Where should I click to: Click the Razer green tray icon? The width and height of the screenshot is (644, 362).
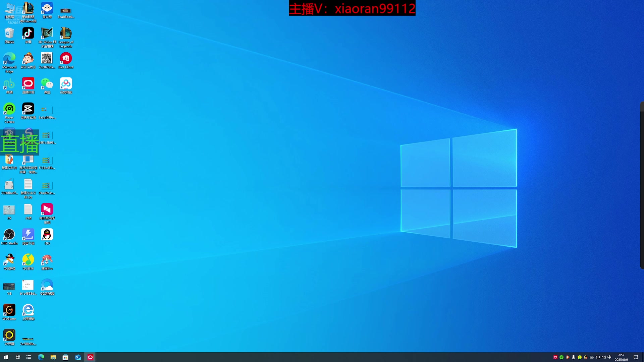coord(561,357)
